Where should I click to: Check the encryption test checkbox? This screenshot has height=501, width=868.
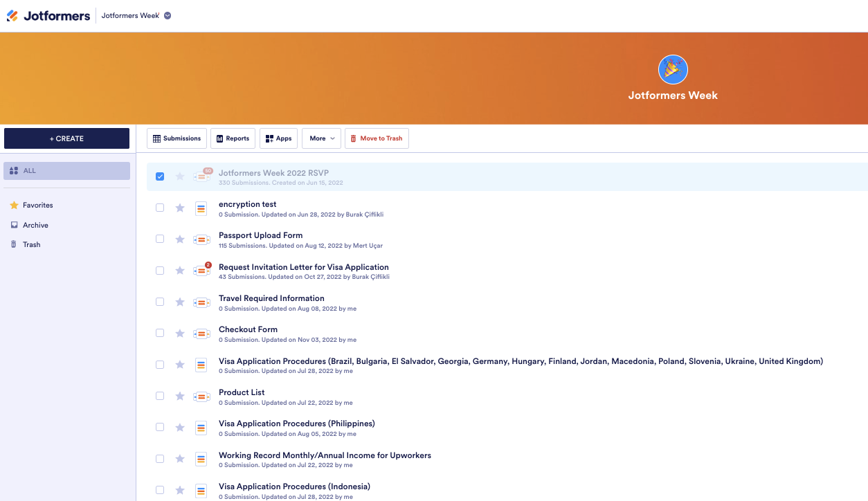[x=160, y=208]
